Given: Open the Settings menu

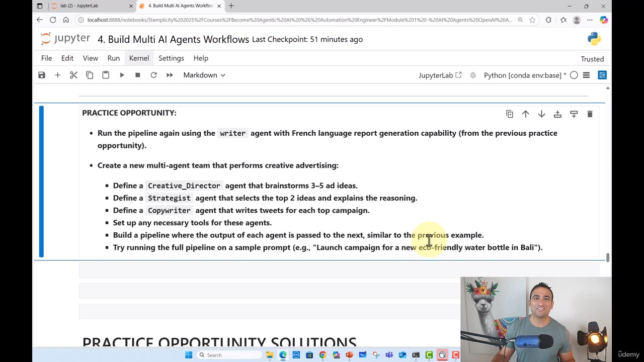Looking at the screenshot, I should coord(171,58).
